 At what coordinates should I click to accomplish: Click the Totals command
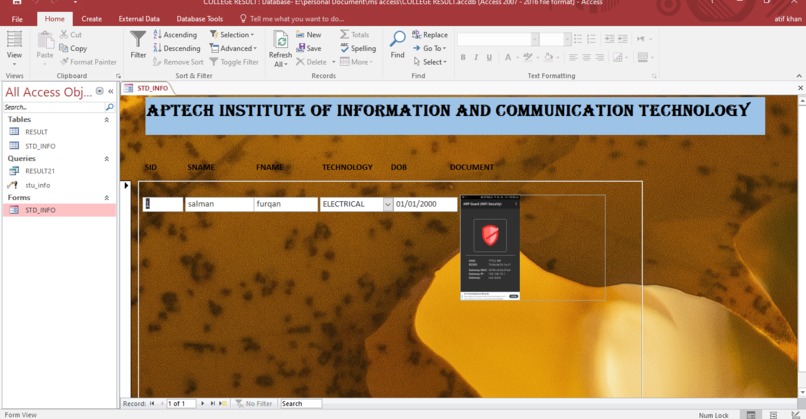(x=355, y=34)
